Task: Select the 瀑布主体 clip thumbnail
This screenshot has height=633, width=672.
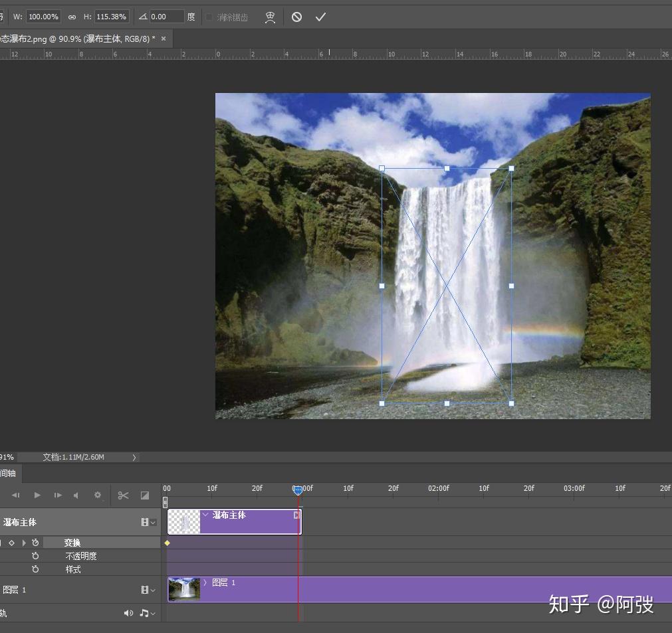Action: (184, 521)
